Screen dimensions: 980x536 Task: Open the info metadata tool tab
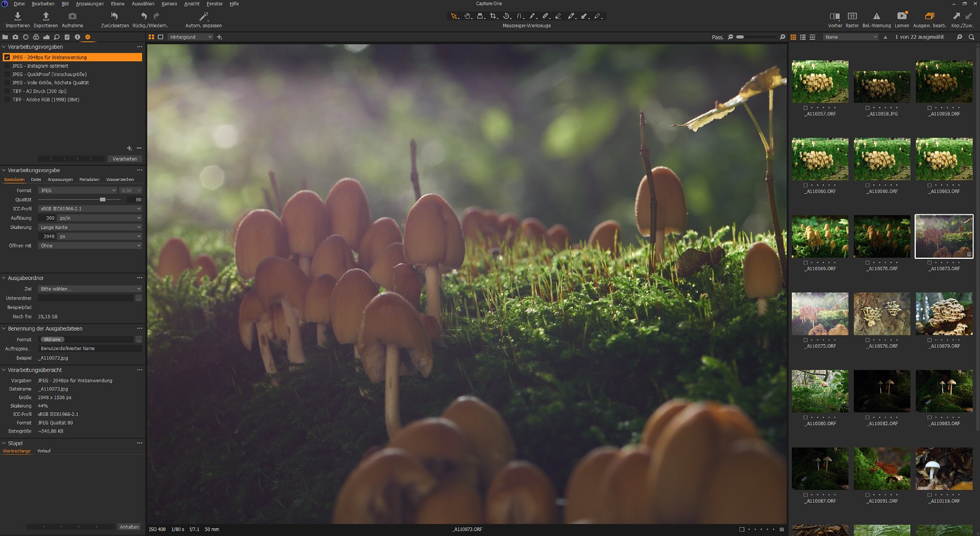point(77,37)
